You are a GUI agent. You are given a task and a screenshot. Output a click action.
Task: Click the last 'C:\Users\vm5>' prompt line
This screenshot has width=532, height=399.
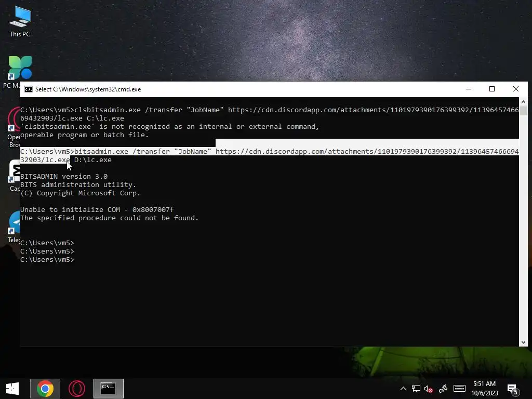click(x=47, y=260)
